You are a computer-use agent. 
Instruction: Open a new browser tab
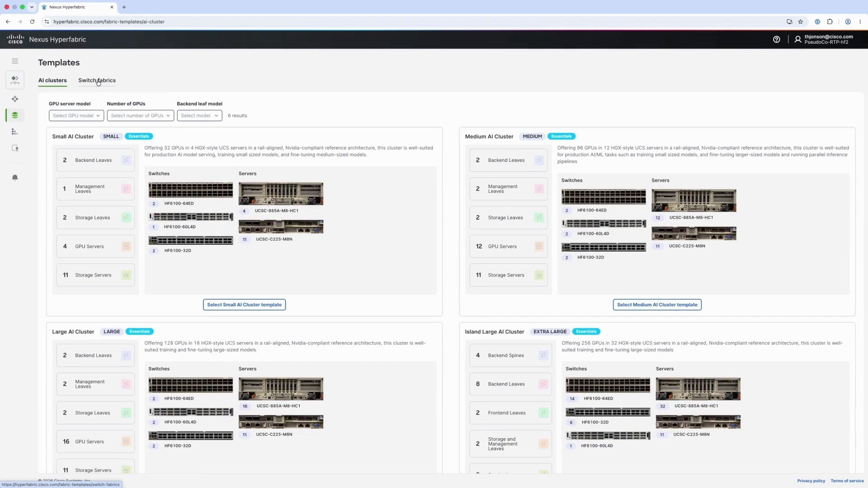[x=124, y=7]
